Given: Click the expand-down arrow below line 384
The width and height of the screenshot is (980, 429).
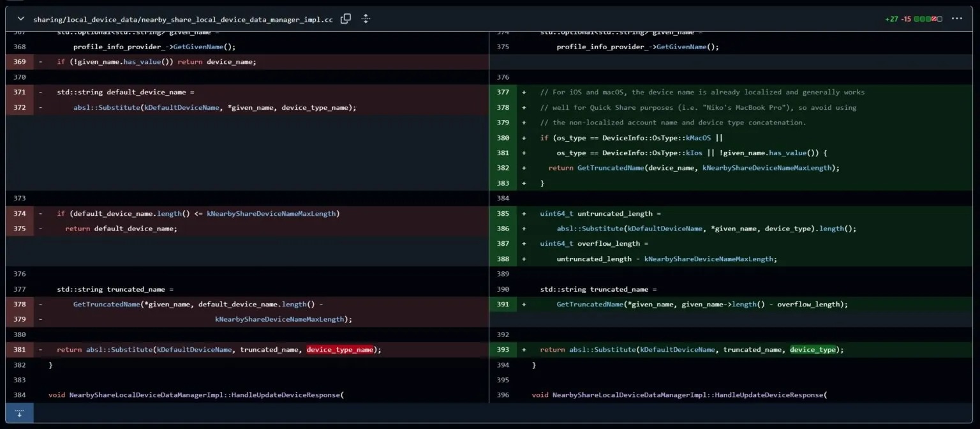Looking at the screenshot, I should [x=19, y=413].
